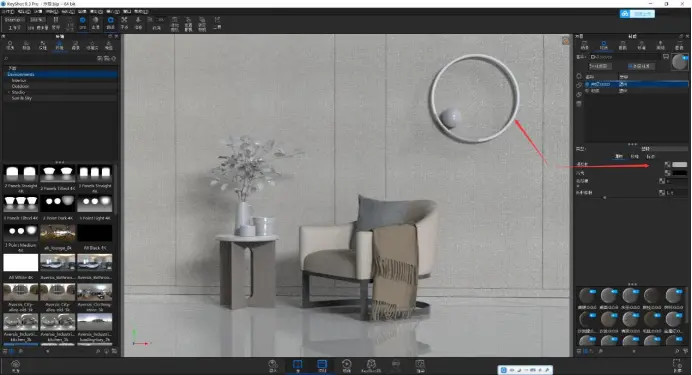Viewport: 692px width, 375px height.
Task: Choose the All White 4K environment
Action: click(21, 266)
